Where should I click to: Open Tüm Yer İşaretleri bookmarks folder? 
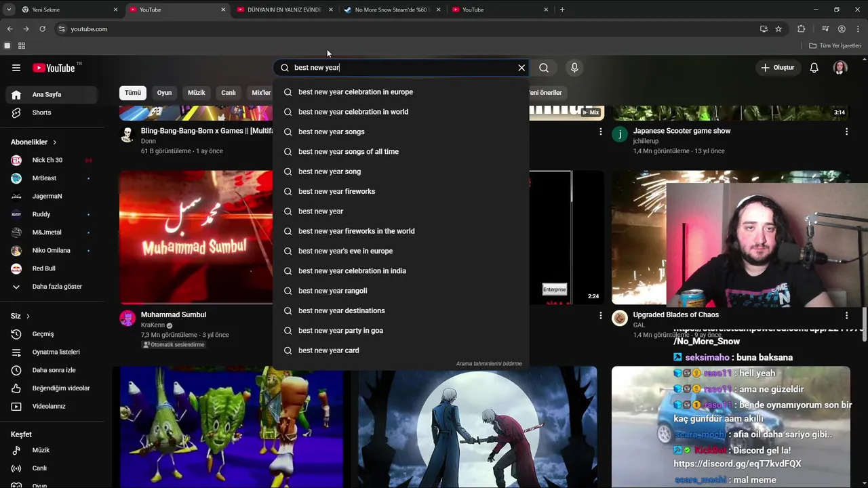click(835, 45)
